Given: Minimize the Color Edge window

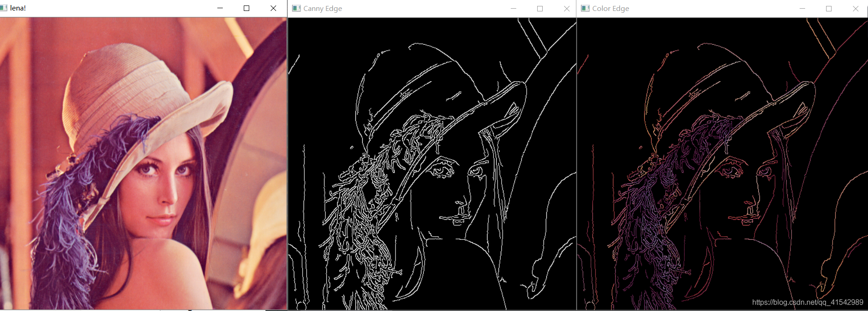Looking at the screenshot, I should click(x=802, y=8).
